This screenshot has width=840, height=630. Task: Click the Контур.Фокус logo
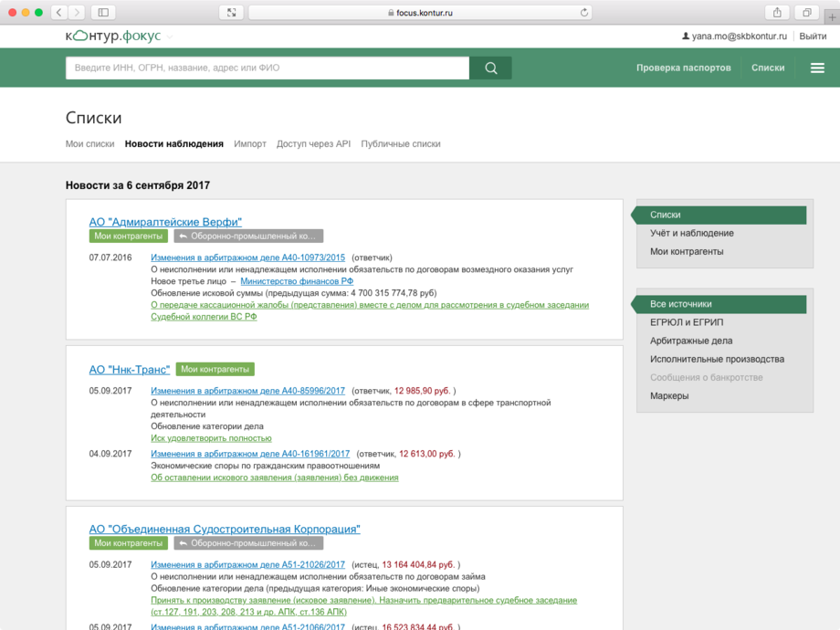click(112, 36)
